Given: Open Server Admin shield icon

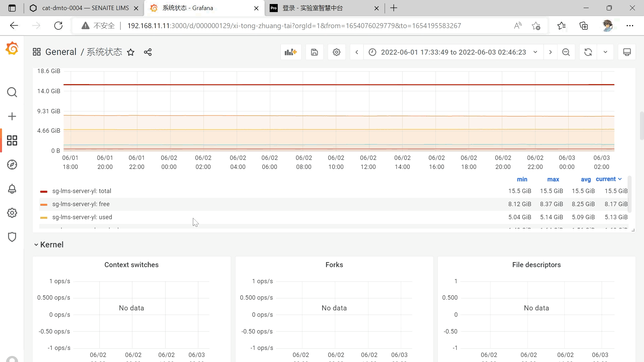Looking at the screenshot, I should (x=12, y=237).
